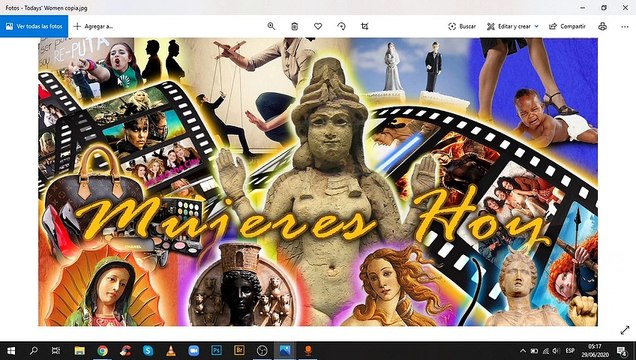The height and width of the screenshot is (360, 636).
Task: Print the photo using printer icon
Action: [x=603, y=26]
